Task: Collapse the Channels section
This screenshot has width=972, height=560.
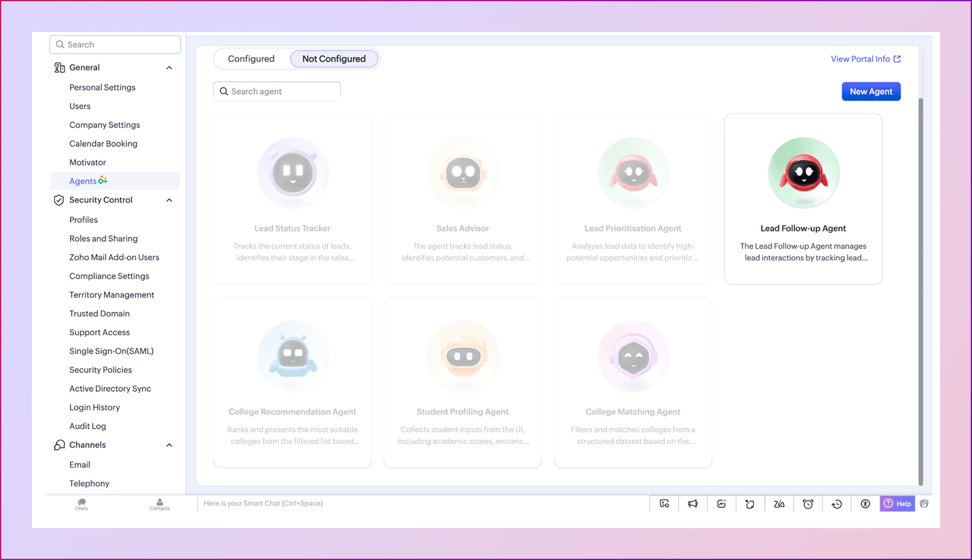Action: [x=169, y=445]
